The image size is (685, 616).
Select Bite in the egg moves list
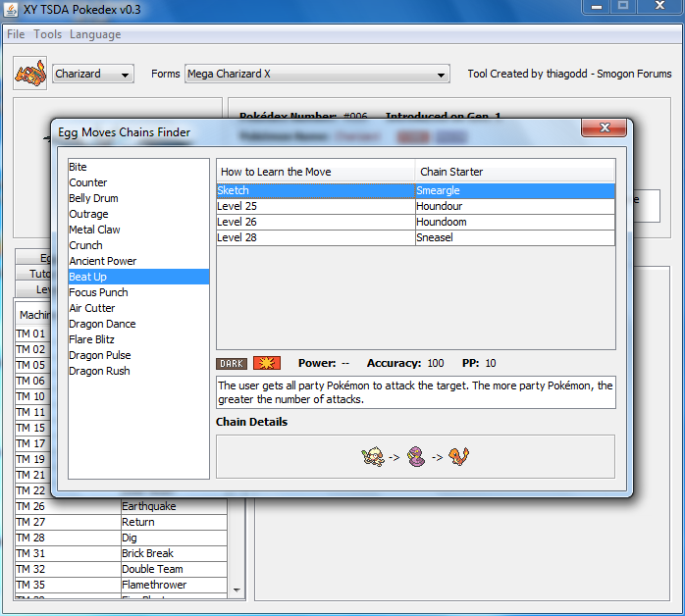pyautogui.click(x=138, y=167)
